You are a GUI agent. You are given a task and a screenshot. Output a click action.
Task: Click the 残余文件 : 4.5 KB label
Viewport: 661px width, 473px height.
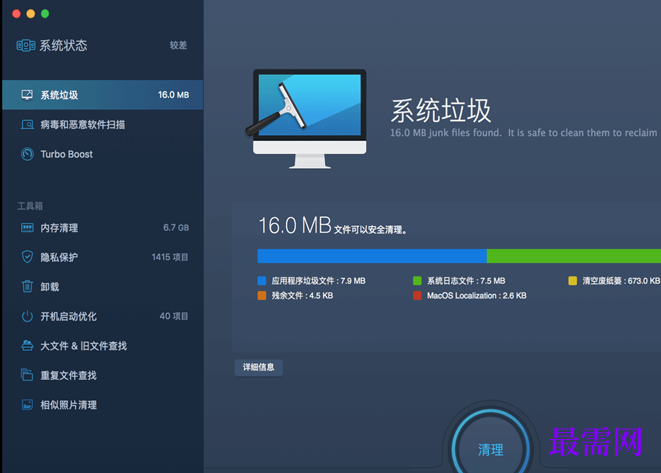pos(302,296)
